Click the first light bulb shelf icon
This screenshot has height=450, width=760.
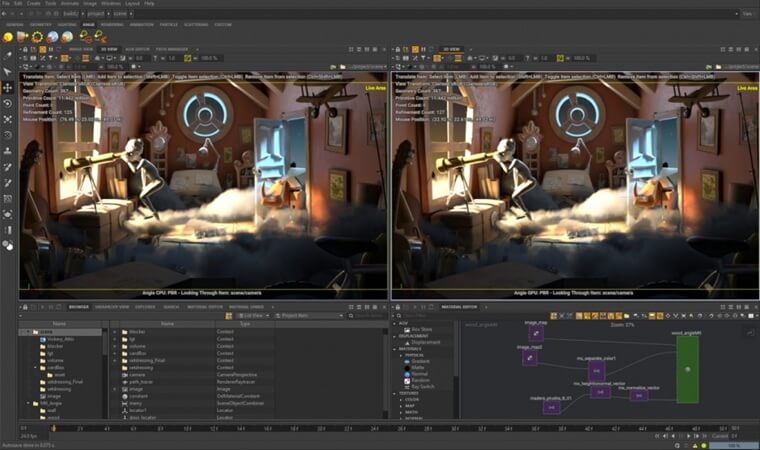point(86,36)
